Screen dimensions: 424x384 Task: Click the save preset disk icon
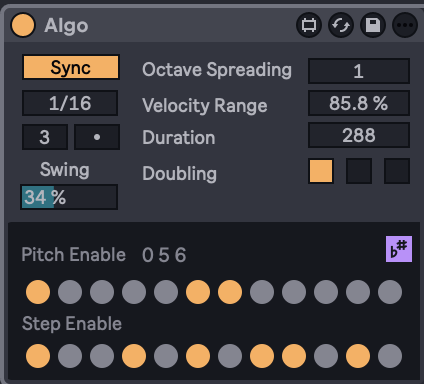373,25
